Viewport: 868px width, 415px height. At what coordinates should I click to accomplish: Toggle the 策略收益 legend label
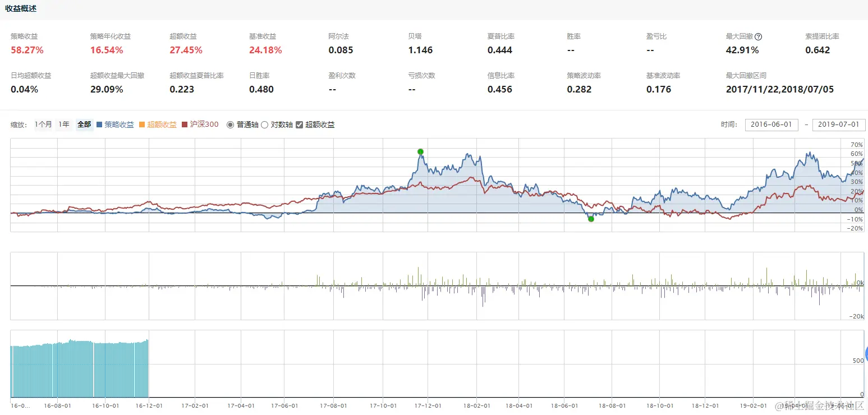point(120,125)
